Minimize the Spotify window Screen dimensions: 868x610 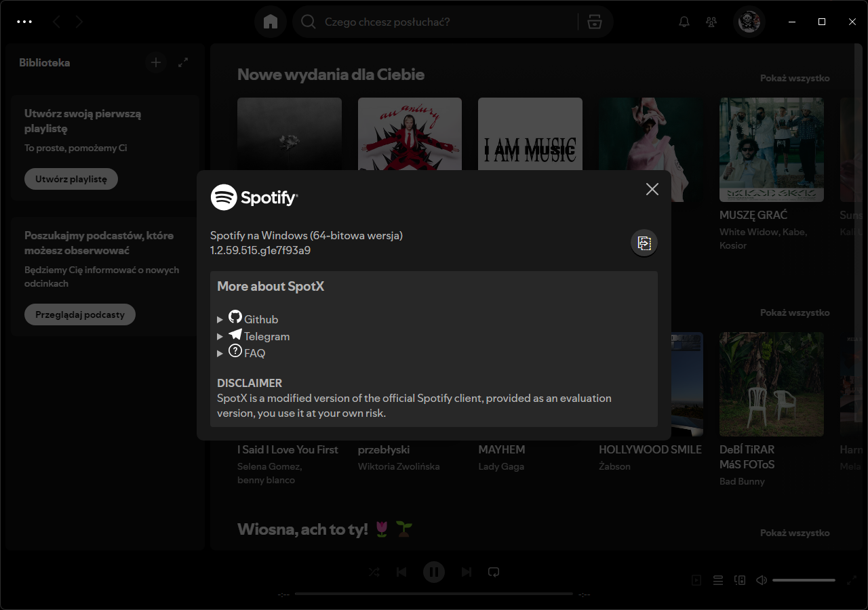[x=791, y=22]
